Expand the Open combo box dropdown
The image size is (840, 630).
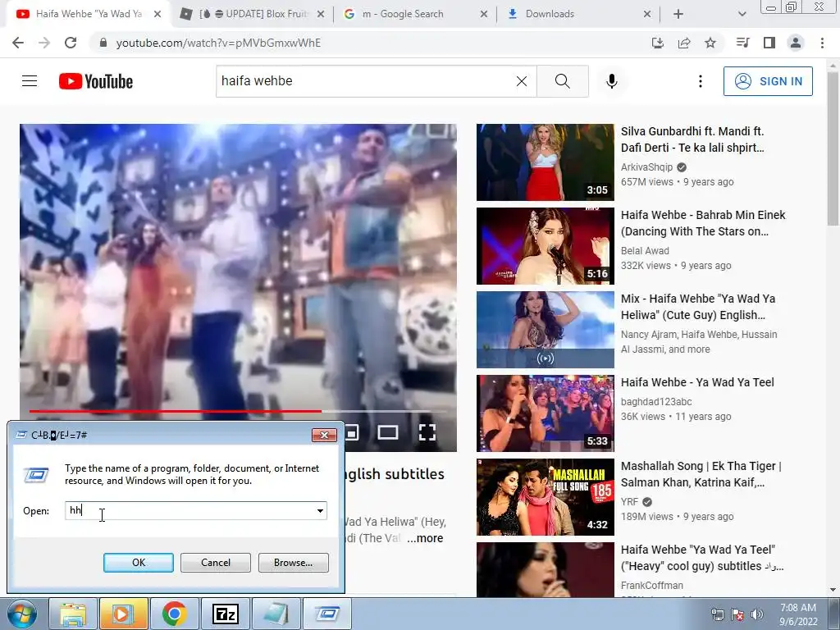coord(320,510)
